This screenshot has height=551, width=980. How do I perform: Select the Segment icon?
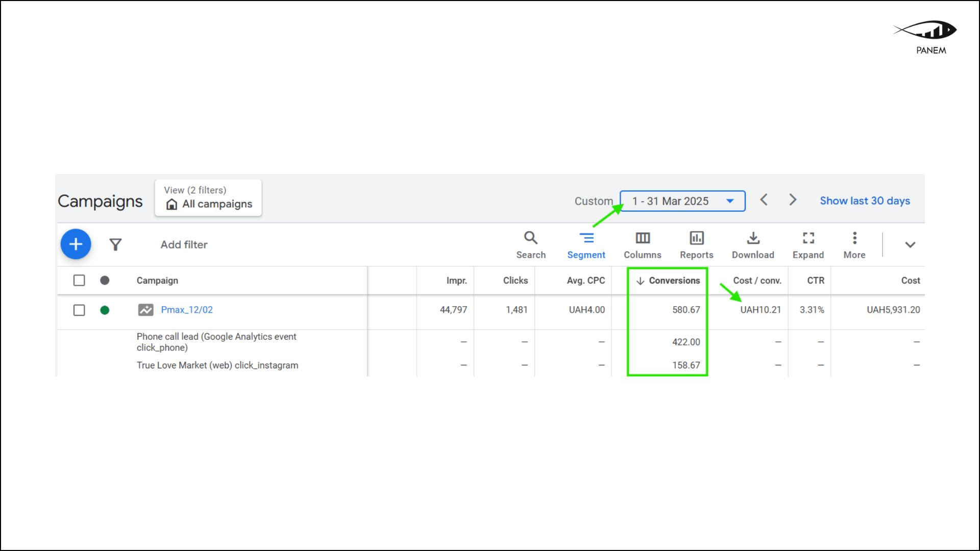coord(586,244)
